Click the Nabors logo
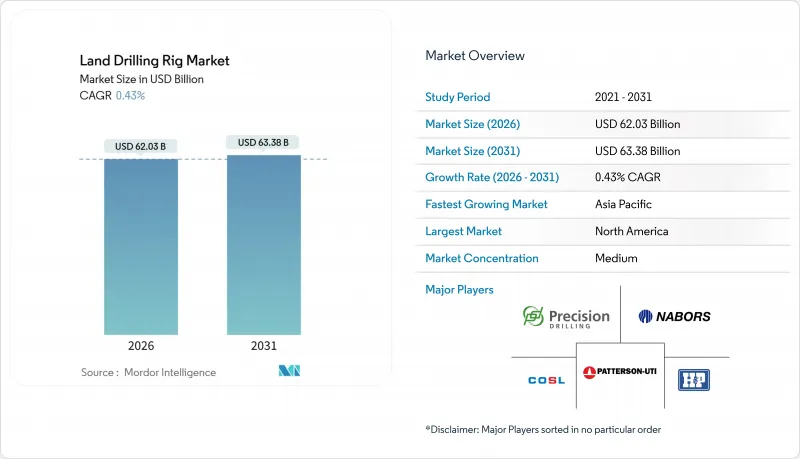Image resolution: width=800 pixels, height=459 pixels. pos(674,317)
